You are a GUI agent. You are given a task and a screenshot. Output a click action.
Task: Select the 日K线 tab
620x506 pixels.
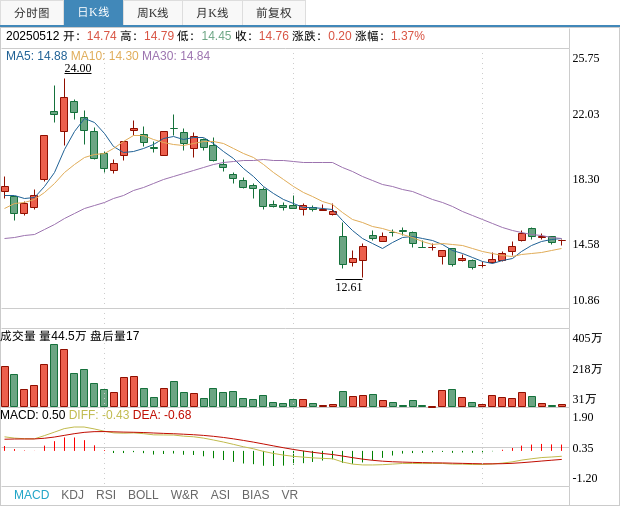pos(93,13)
